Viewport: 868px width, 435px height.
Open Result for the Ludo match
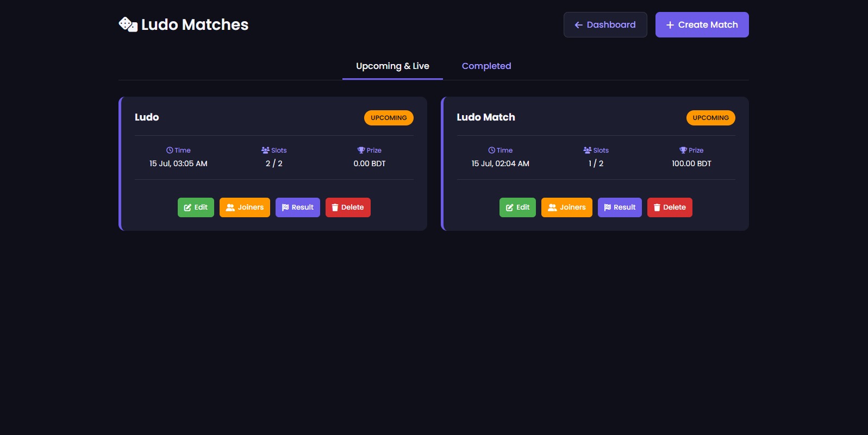(x=298, y=207)
